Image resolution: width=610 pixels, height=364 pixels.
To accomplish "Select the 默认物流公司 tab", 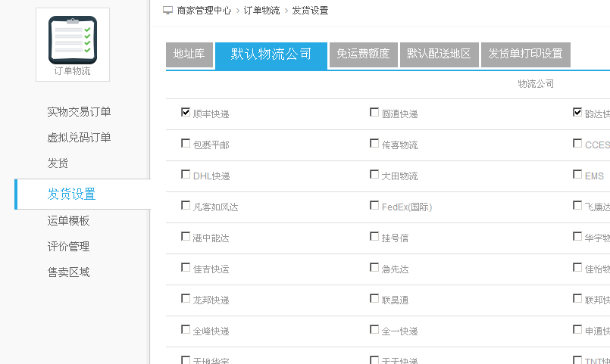I will coord(271,55).
